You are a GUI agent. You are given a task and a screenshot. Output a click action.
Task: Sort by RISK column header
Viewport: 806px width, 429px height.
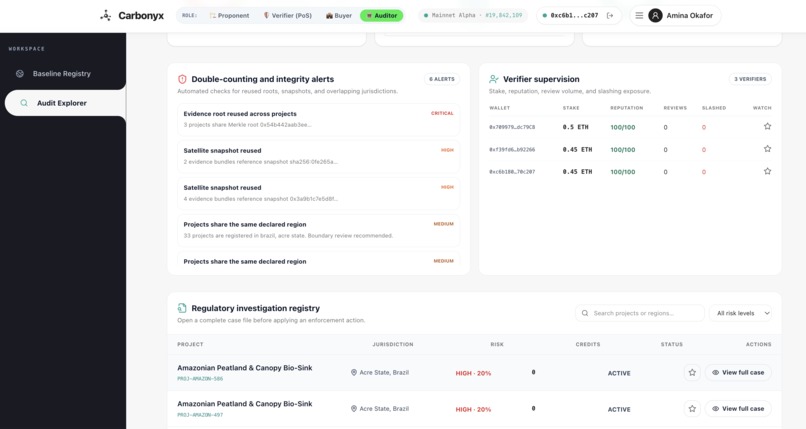[x=497, y=344]
